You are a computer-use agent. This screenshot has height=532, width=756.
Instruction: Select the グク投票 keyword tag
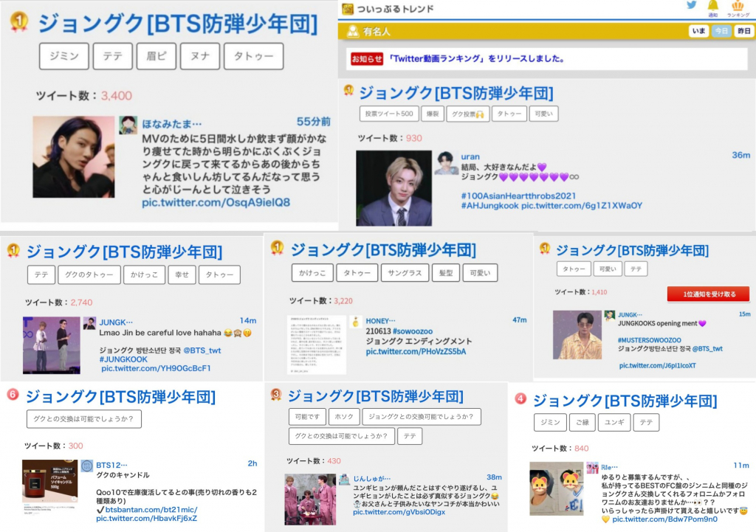pos(467,114)
